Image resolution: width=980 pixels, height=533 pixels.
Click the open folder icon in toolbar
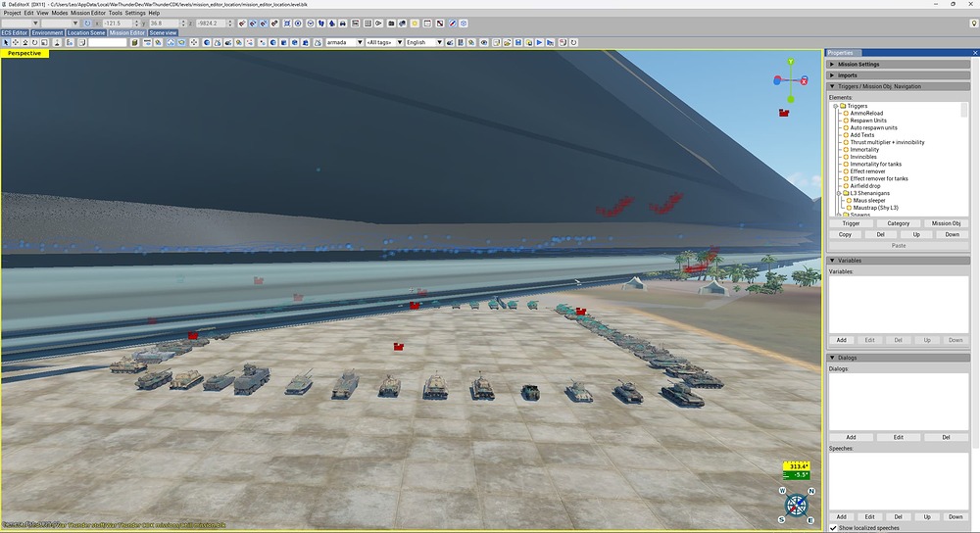507,42
